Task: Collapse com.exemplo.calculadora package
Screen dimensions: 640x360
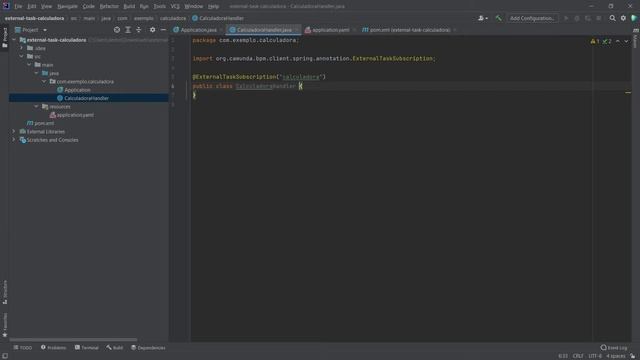Action: point(44,82)
